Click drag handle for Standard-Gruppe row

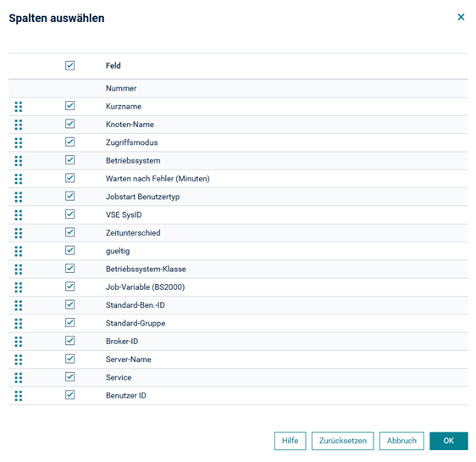point(19,324)
